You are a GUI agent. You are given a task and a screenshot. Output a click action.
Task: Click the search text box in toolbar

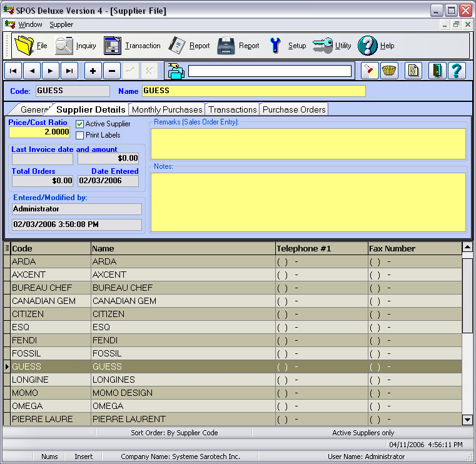[x=270, y=71]
